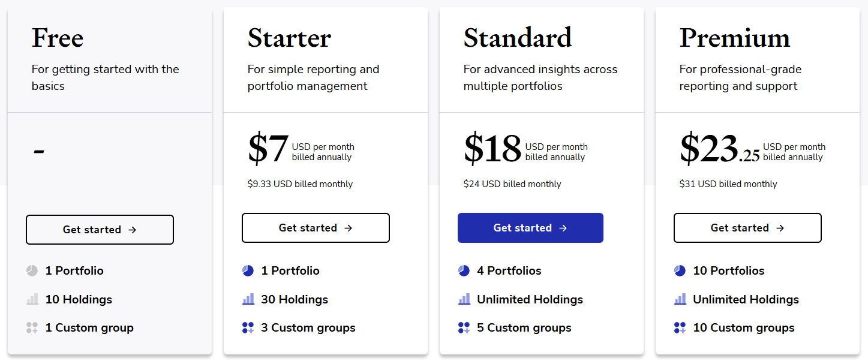Click the icon beside 5 Custom groups
The image size is (868, 361).
(x=464, y=327)
